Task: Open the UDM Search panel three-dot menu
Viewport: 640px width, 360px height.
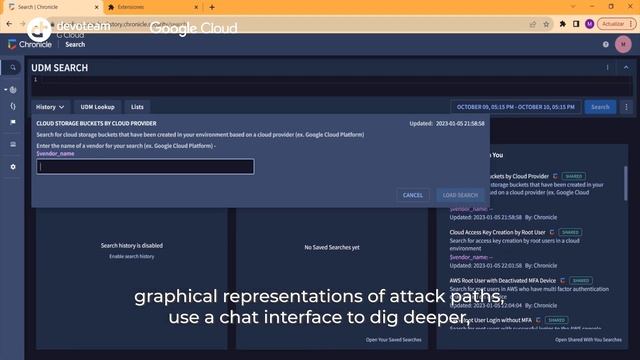Action: 607,68
